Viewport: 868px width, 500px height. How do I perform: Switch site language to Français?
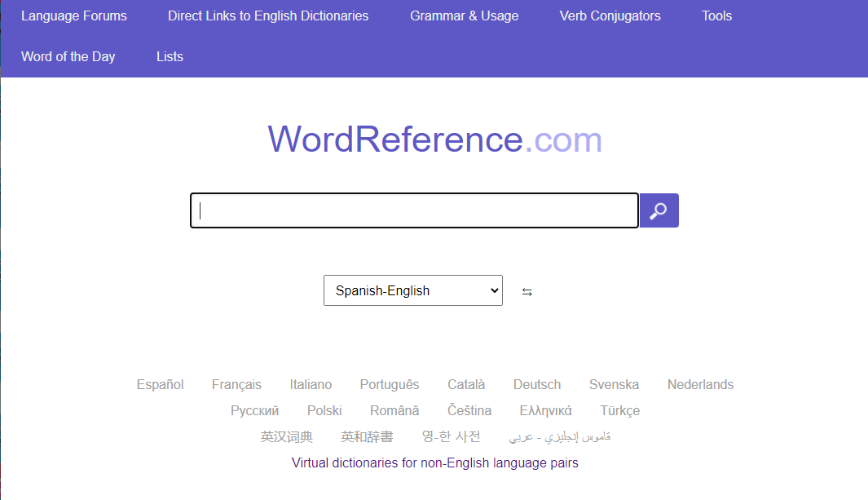[x=236, y=384]
